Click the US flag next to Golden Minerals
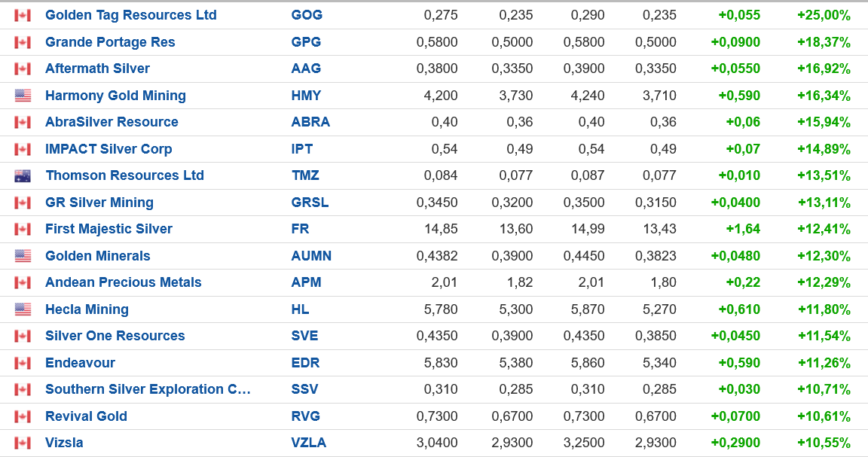 pyautogui.click(x=23, y=256)
